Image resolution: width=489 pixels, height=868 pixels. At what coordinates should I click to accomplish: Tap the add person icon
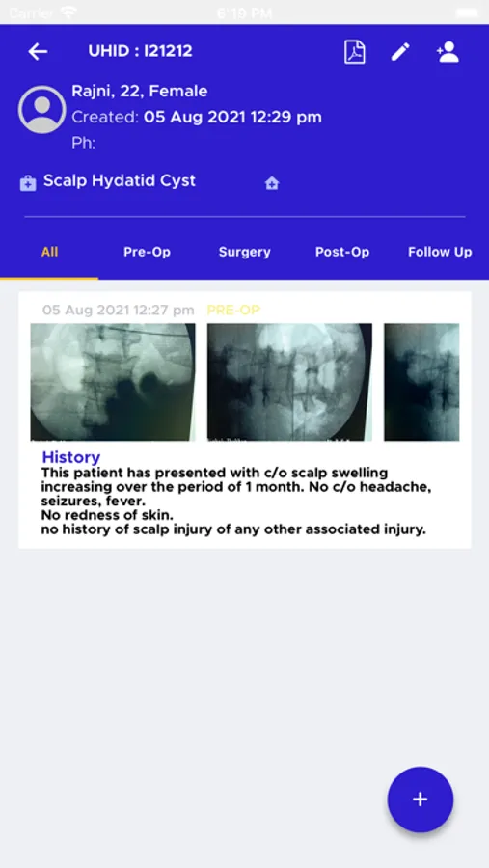coord(448,52)
